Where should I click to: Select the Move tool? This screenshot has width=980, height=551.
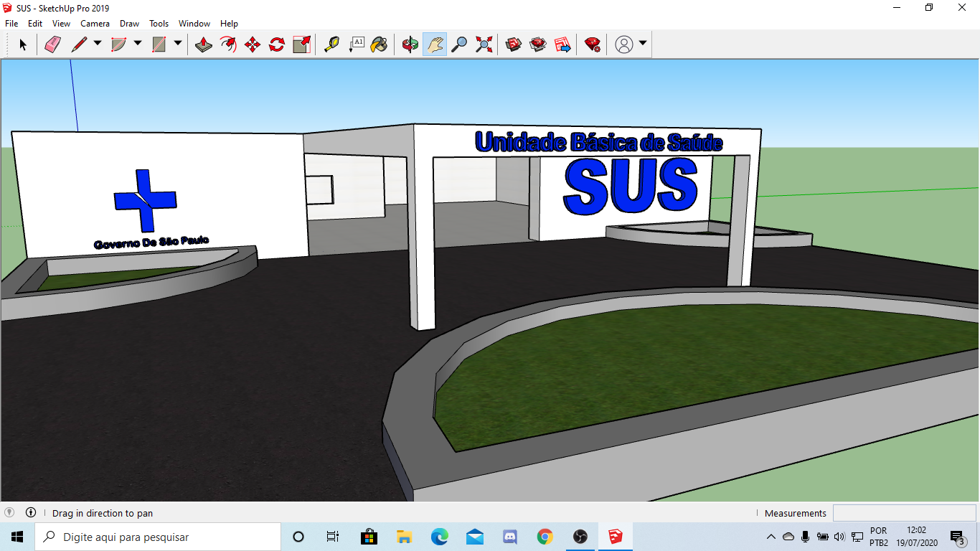[253, 44]
